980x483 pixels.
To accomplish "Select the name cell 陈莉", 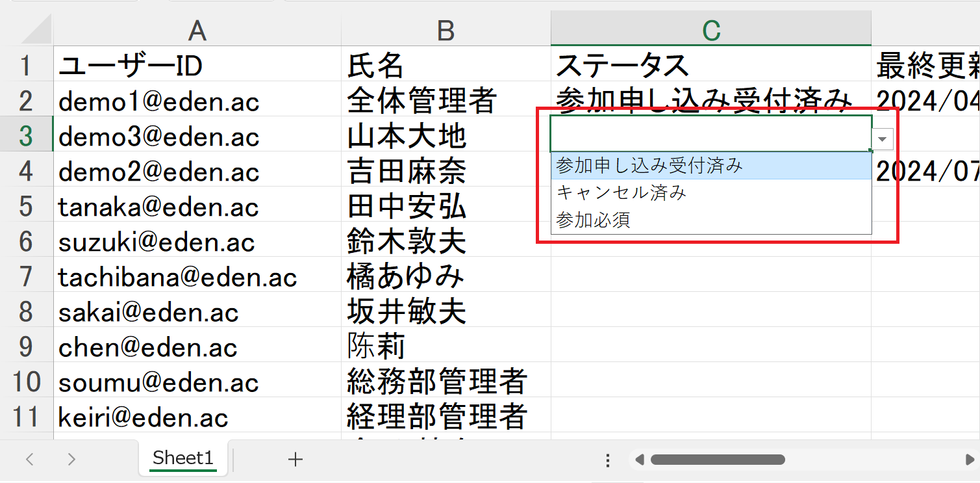I will [x=446, y=345].
